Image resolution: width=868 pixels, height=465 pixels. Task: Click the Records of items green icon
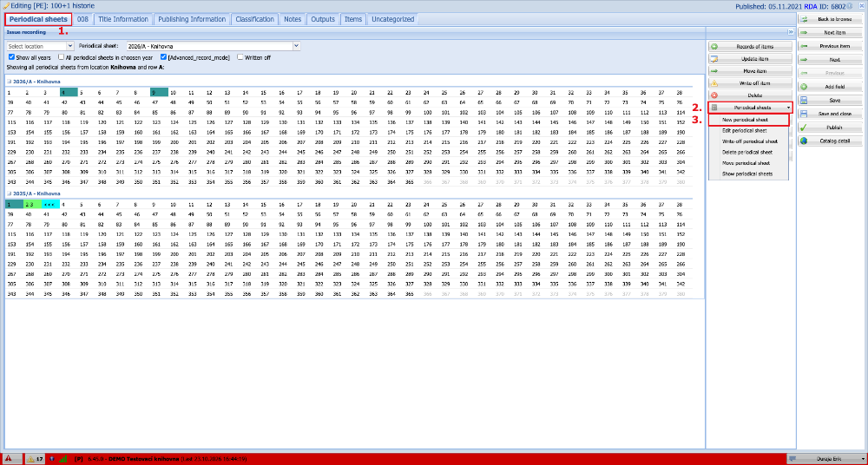click(x=714, y=47)
